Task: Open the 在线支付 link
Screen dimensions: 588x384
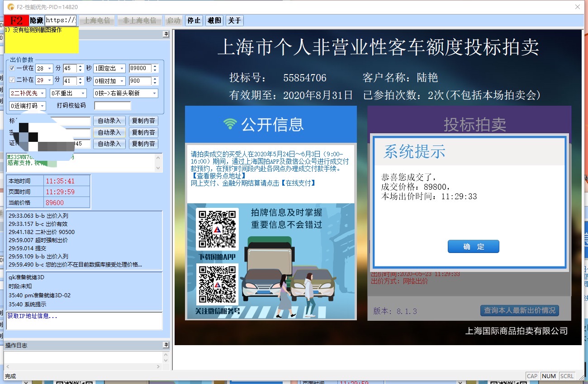Action: click(x=298, y=183)
